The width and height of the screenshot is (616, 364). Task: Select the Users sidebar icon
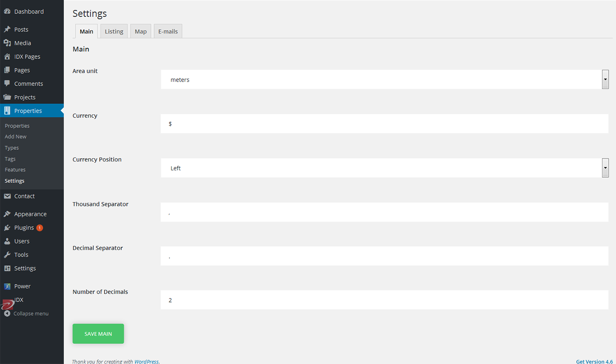pos(7,241)
